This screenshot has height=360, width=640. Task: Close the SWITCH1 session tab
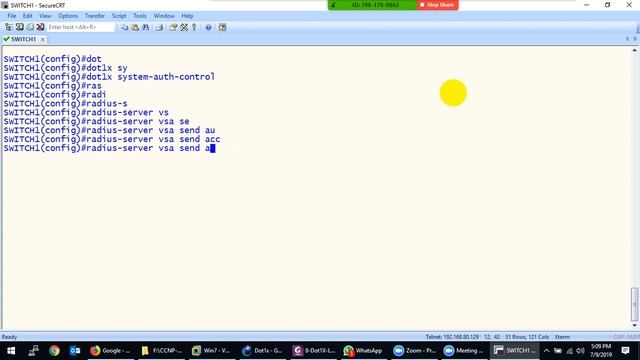42,40
